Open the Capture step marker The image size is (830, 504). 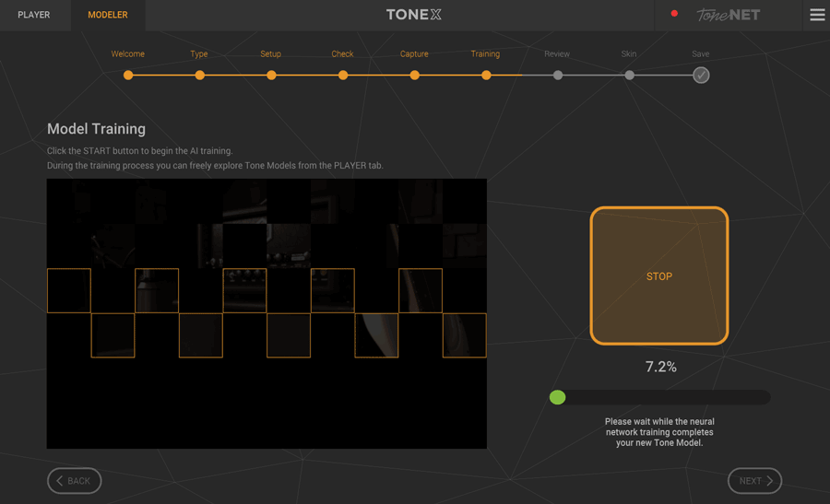click(x=414, y=76)
